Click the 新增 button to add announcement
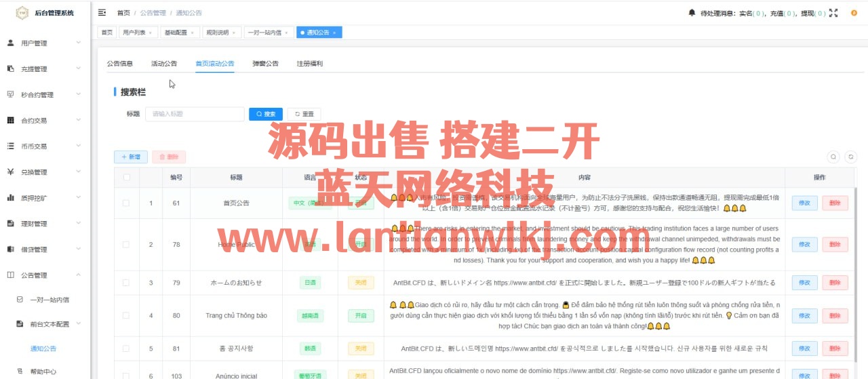Image resolution: width=868 pixels, height=379 pixels. [131, 157]
